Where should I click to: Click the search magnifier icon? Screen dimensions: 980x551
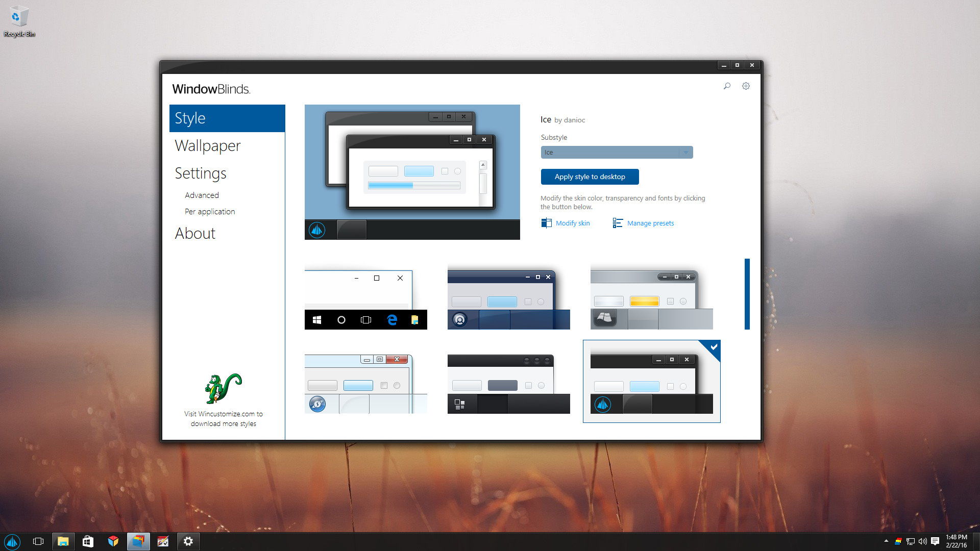(727, 86)
